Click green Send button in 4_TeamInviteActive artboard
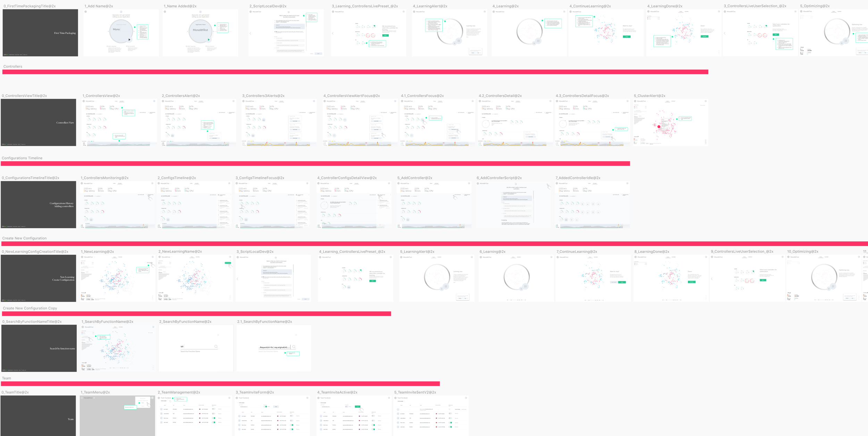The image size is (868, 436). [358, 406]
